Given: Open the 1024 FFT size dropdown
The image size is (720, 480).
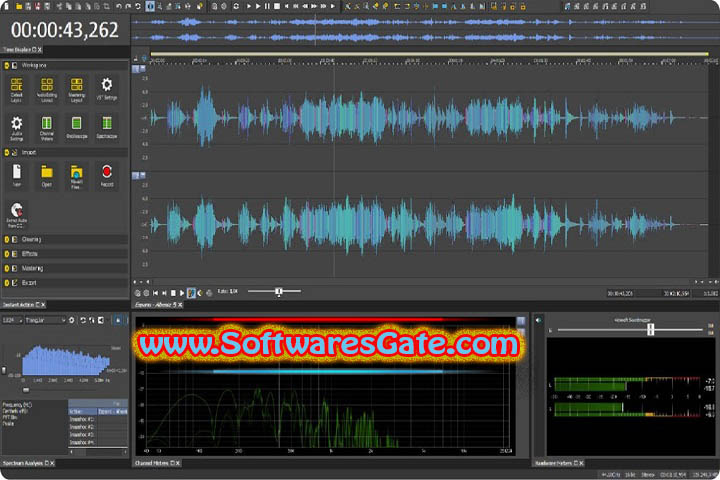Looking at the screenshot, I should (x=13, y=320).
